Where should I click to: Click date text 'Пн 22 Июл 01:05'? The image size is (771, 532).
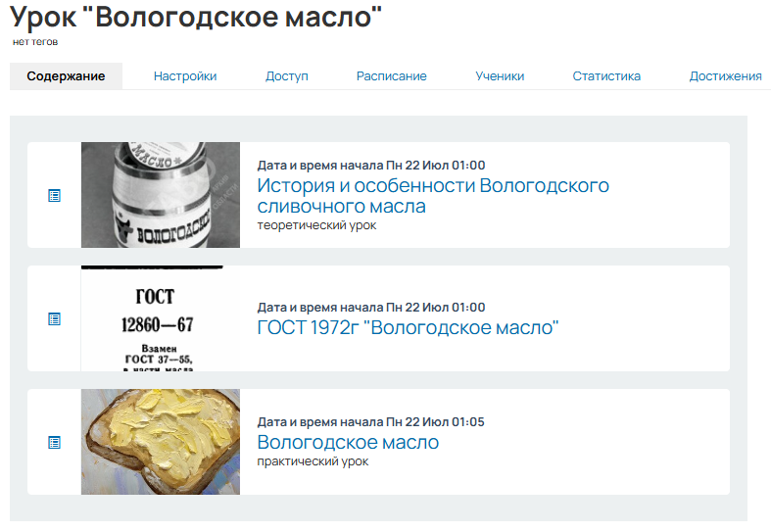[435, 422]
